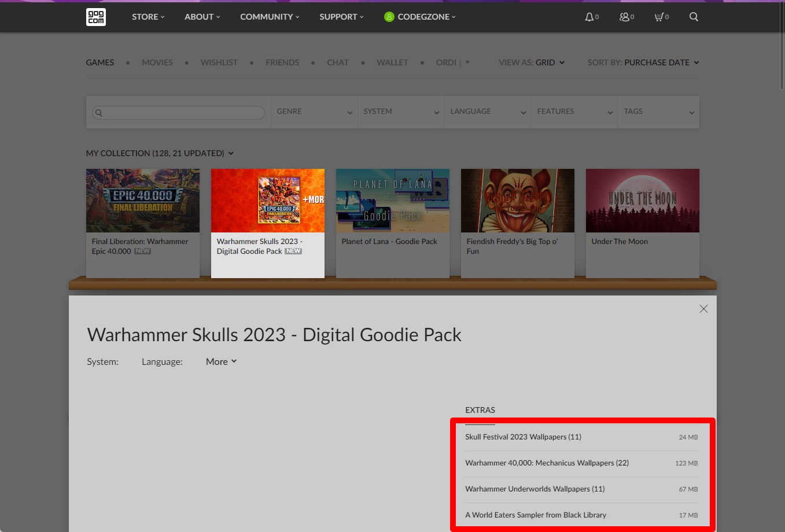The width and height of the screenshot is (785, 532).
Task: Click the Warhammer Skulls 2023 title text under cover
Action: point(260,246)
